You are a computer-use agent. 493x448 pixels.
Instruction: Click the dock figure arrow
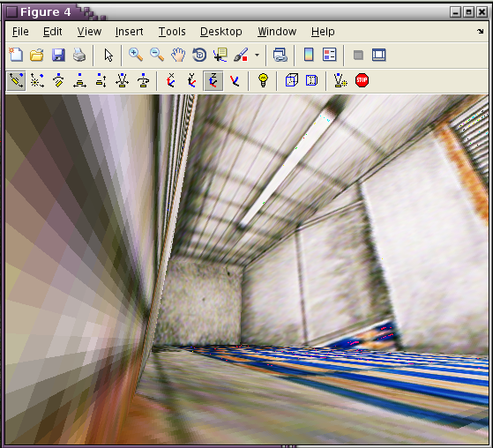(480, 31)
